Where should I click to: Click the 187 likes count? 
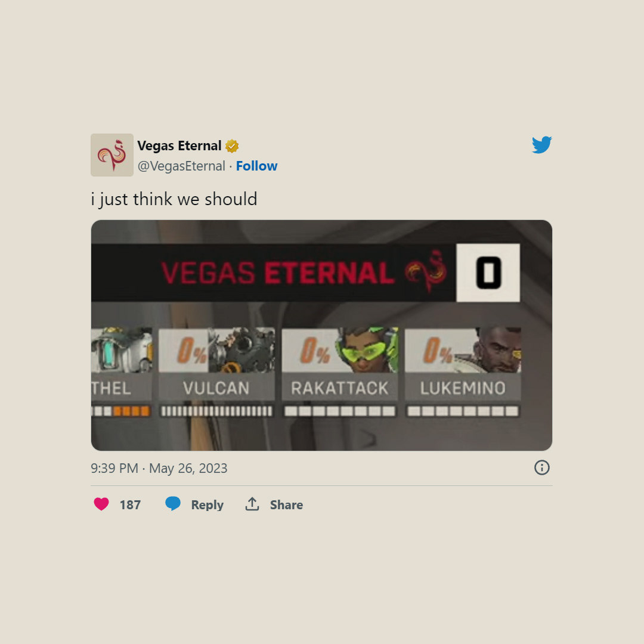[130, 505]
